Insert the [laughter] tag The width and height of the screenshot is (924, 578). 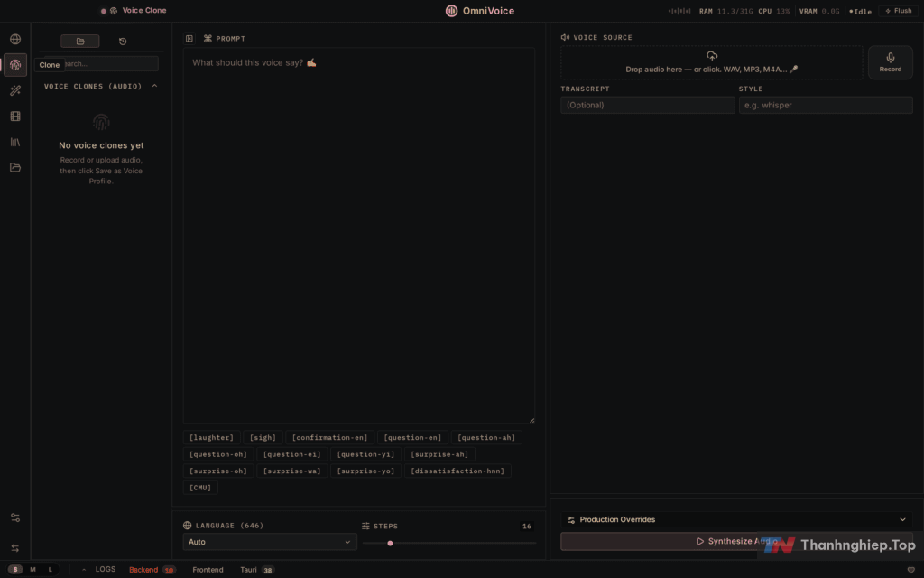coord(211,438)
